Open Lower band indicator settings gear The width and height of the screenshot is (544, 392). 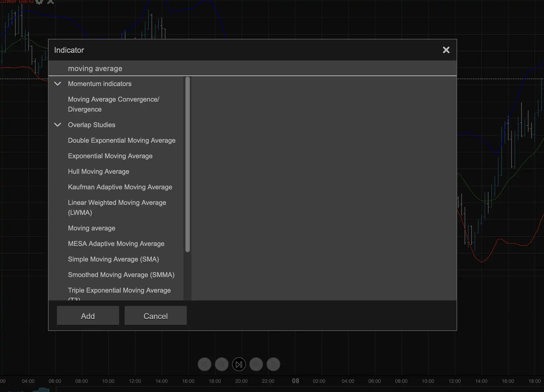pyautogui.click(x=39, y=2)
